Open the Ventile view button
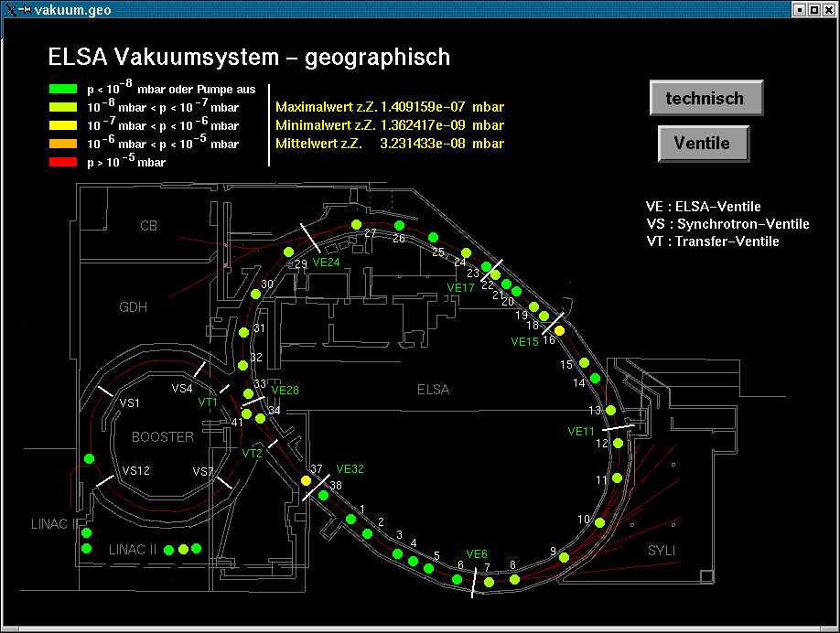 pyautogui.click(x=702, y=144)
